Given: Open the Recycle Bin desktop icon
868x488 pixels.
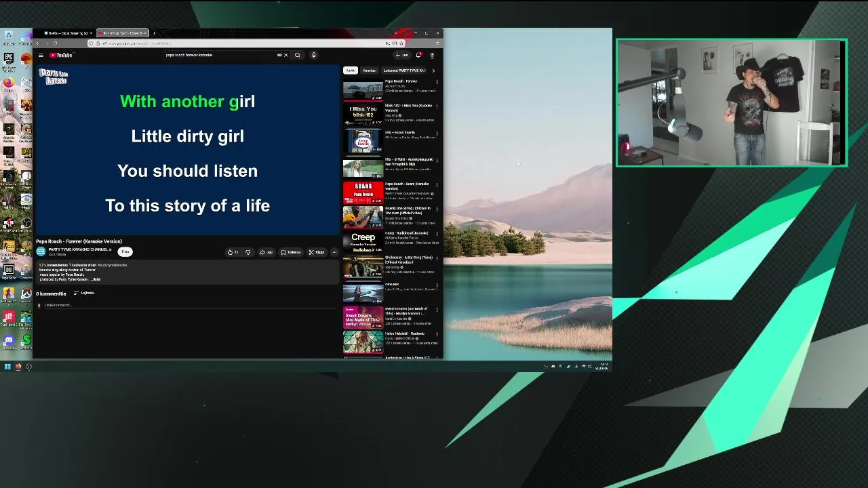Looking at the screenshot, I should point(8,35).
